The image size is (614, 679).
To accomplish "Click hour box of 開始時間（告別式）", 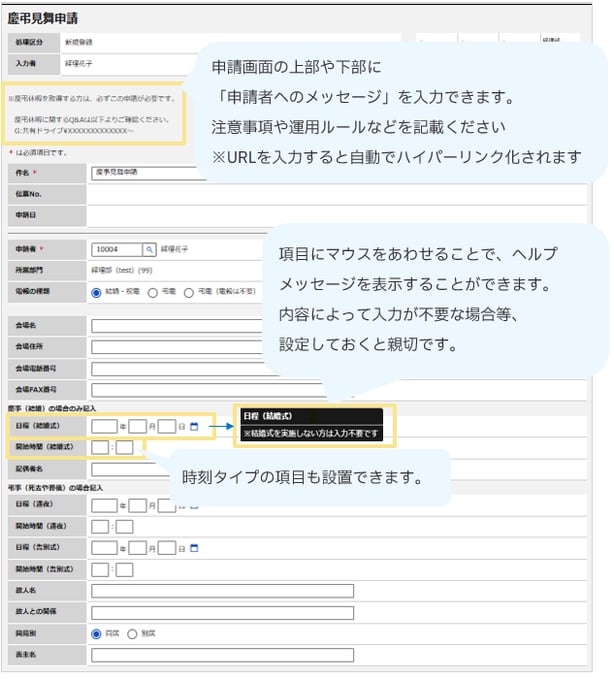I will click(100, 571).
